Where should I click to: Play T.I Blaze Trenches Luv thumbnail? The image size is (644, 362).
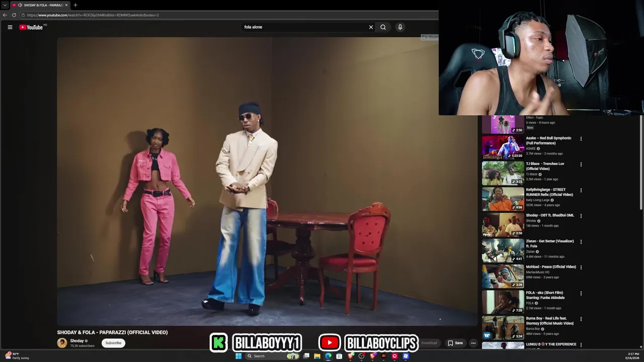tap(503, 173)
